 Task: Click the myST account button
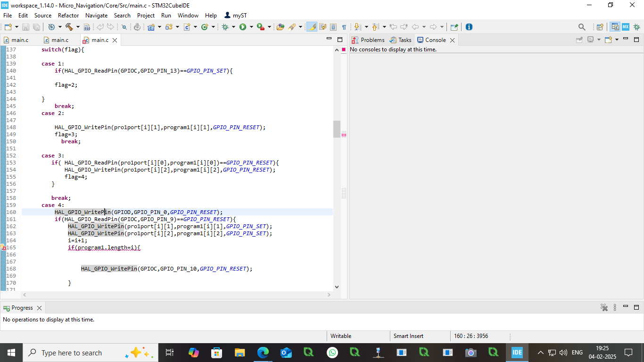tap(235, 15)
